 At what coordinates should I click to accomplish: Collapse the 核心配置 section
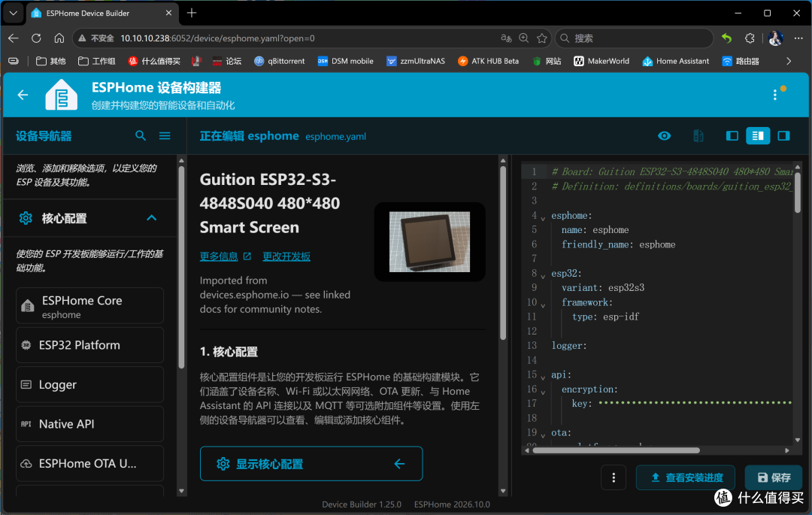point(151,218)
